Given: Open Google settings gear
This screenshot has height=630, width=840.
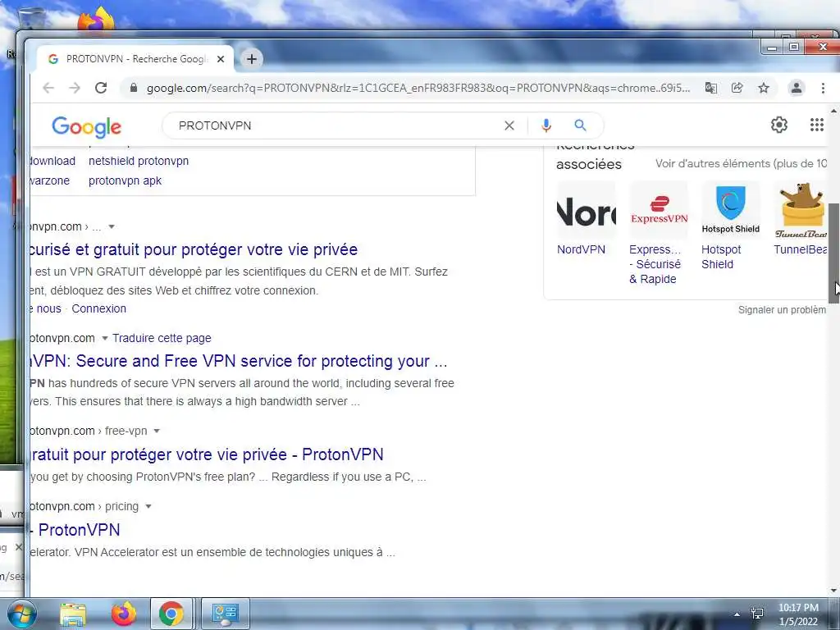Looking at the screenshot, I should (x=779, y=125).
